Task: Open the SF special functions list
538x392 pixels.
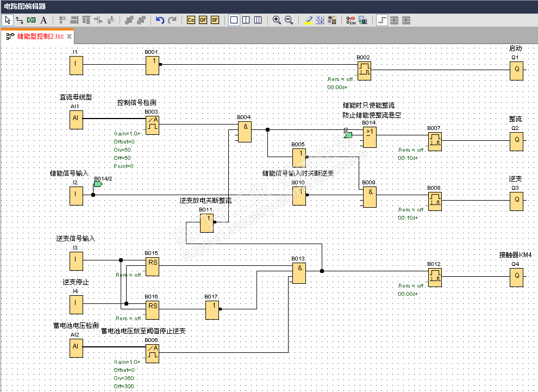Action: point(215,20)
